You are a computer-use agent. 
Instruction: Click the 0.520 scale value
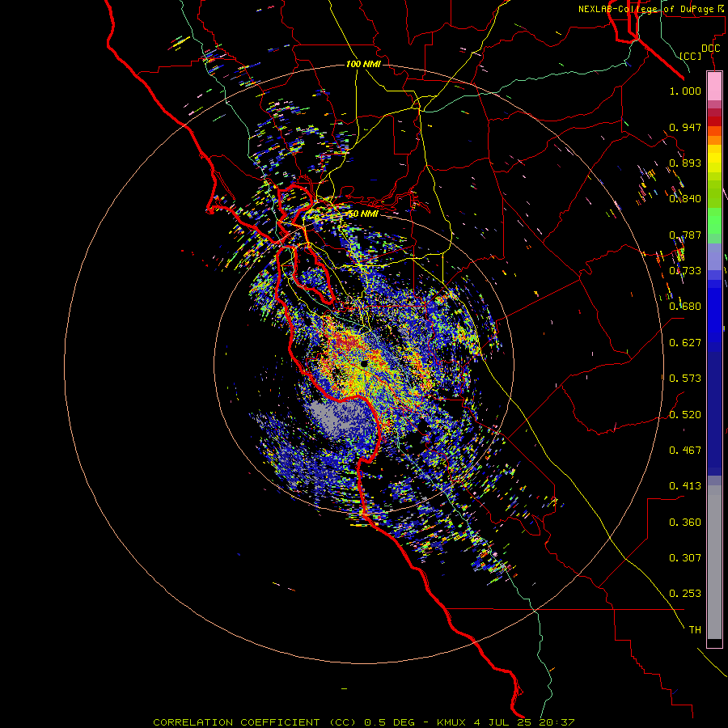(x=685, y=415)
